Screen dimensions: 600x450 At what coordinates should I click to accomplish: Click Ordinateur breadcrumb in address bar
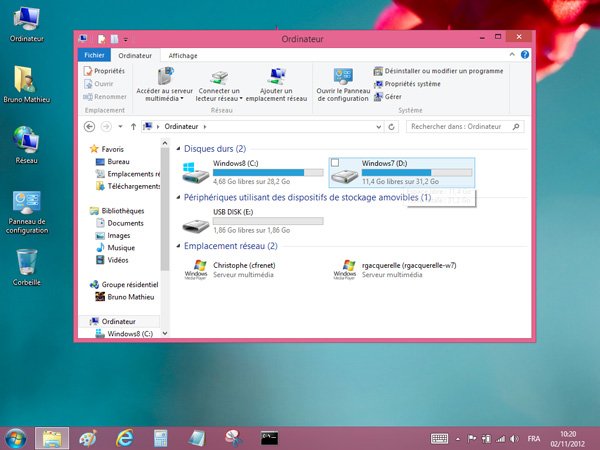tap(181, 127)
